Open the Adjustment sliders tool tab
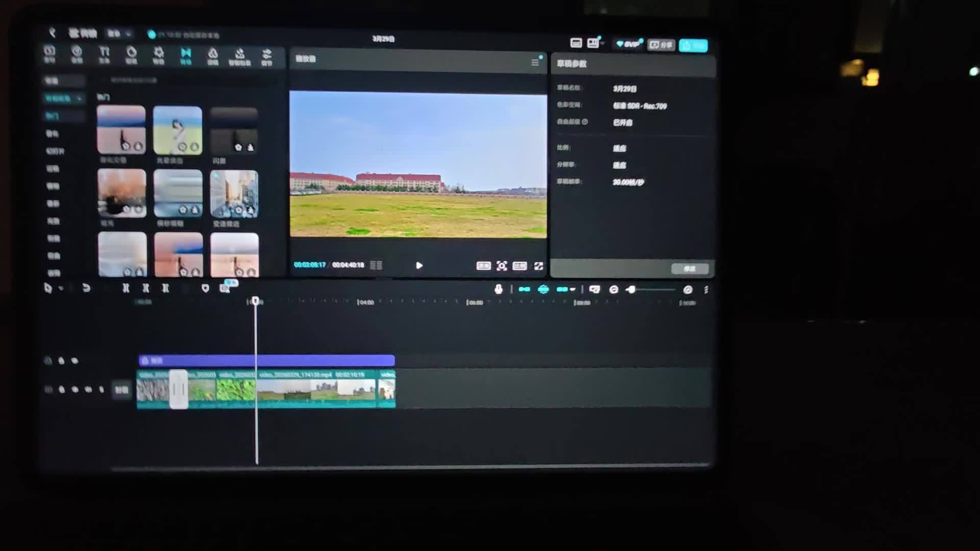This screenshot has width=980, height=551. [266, 56]
